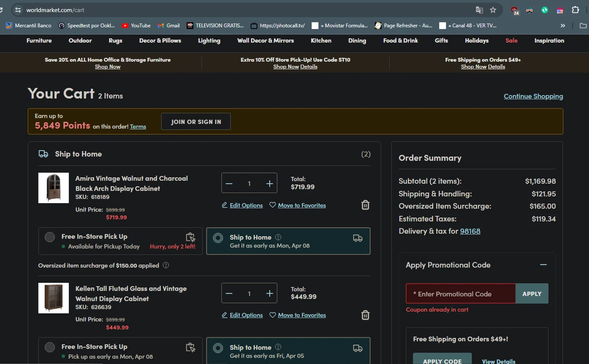
Task: Decrease quantity of Kellen cabinet
Action: (x=229, y=294)
